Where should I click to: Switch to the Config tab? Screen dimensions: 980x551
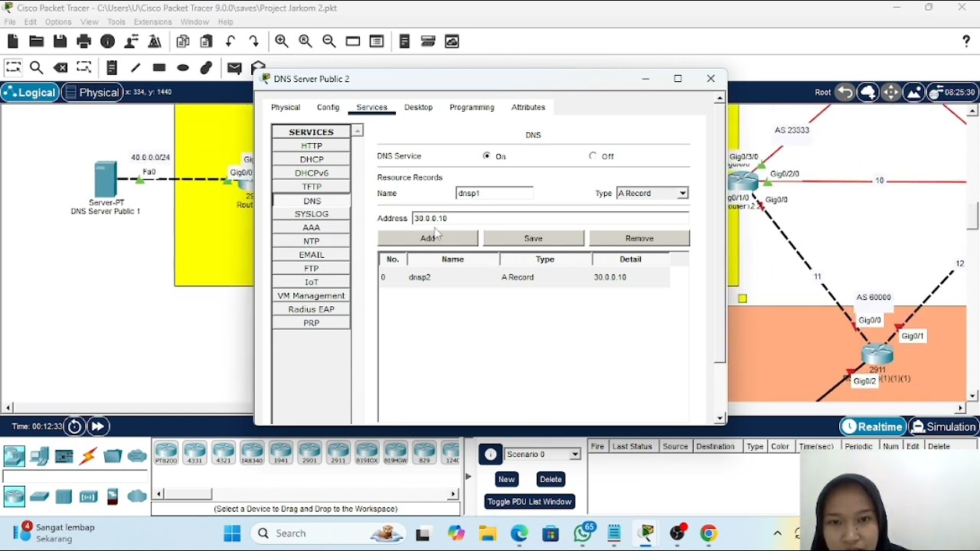(x=328, y=107)
